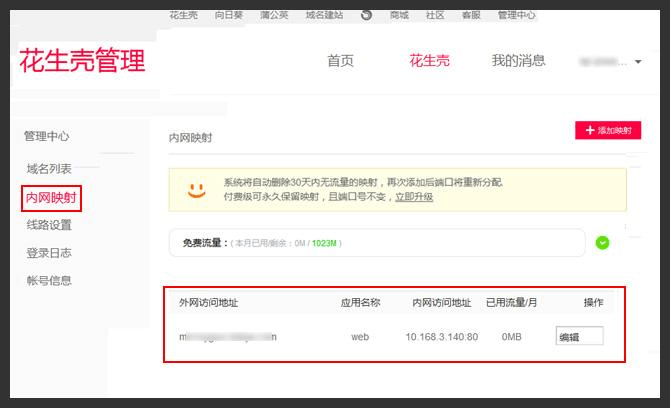Open 帐号信息 in the sidebar
Screen dimensions: 670x408
click(x=49, y=281)
